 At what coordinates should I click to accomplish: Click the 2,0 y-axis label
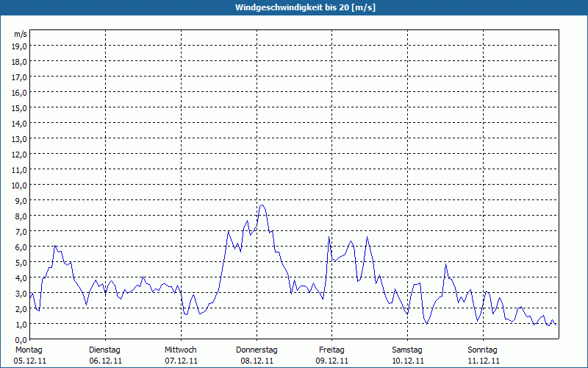point(21,308)
